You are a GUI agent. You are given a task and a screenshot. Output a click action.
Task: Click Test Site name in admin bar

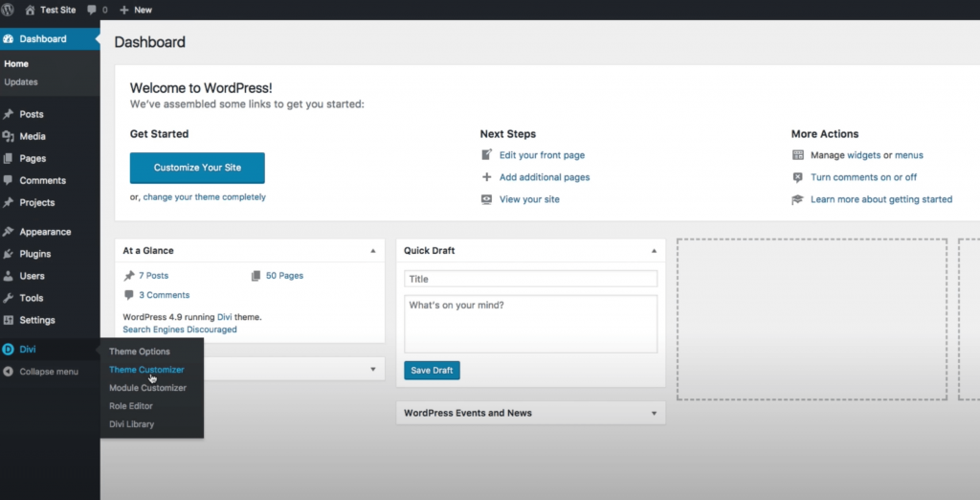[58, 10]
